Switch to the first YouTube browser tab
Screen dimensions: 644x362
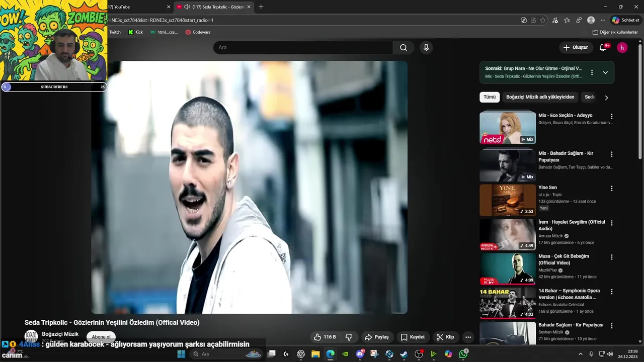136,7
